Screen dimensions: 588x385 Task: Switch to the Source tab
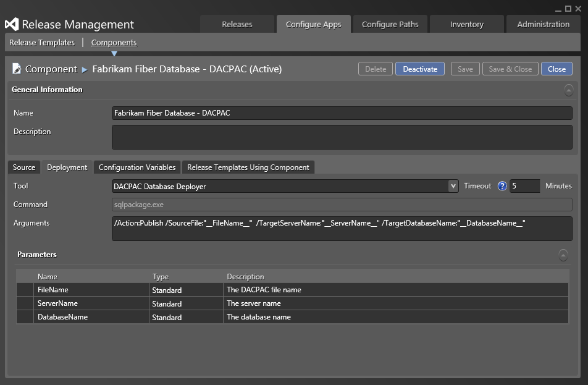pyautogui.click(x=24, y=167)
